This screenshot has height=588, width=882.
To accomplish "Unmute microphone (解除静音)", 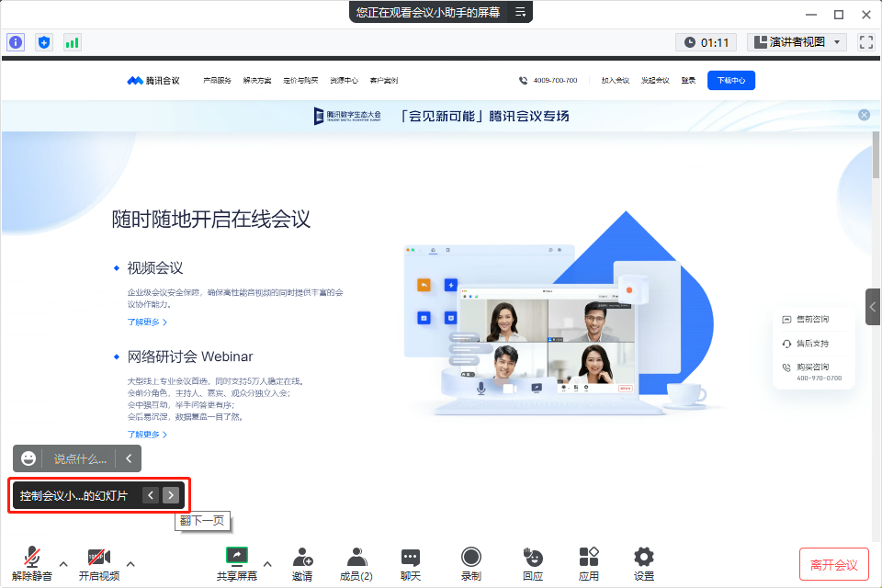I will click(x=32, y=563).
